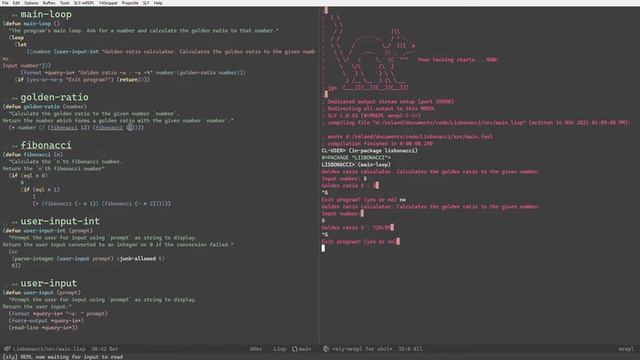640x360 pixels.
Task: Click the user-input-int section heading
Action: coord(60,221)
